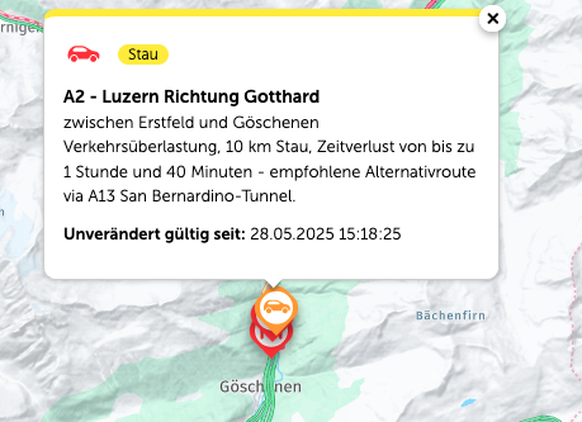Image resolution: width=582 pixels, height=422 pixels.
Task: Click the 'A13 San Bernardino-Tunnel' text
Action: [192, 196]
